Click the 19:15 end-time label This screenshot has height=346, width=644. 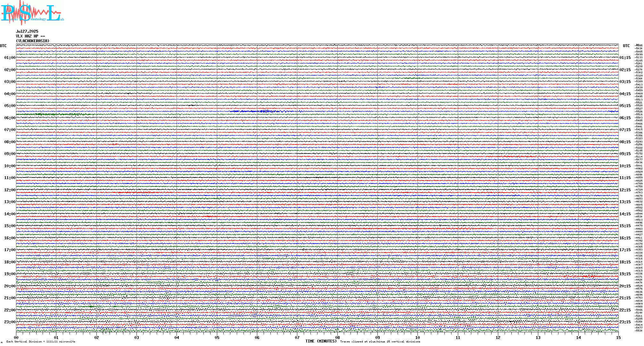pyautogui.click(x=625, y=274)
